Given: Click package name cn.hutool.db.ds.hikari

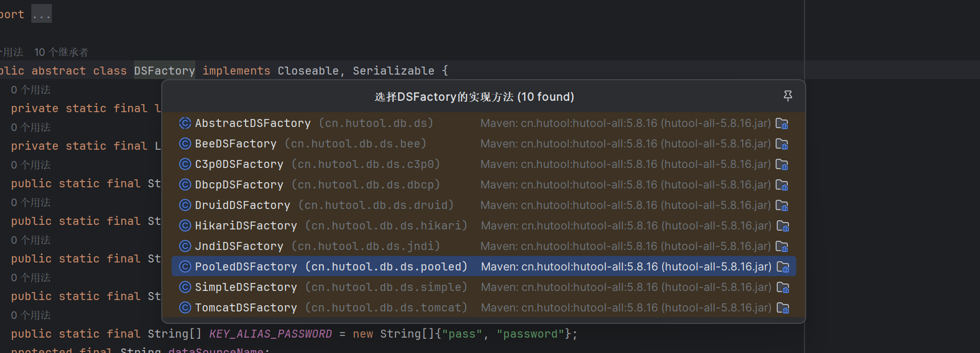Looking at the screenshot, I should (x=386, y=225).
